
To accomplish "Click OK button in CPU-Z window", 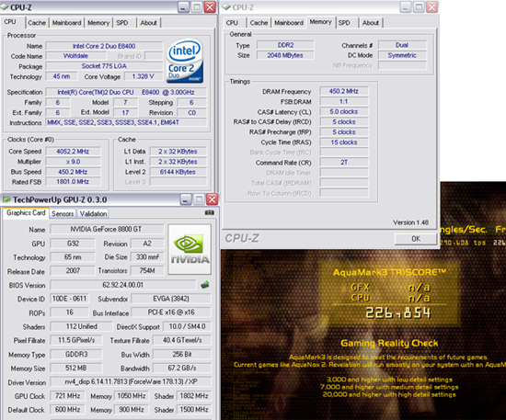I will (x=416, y=239).
